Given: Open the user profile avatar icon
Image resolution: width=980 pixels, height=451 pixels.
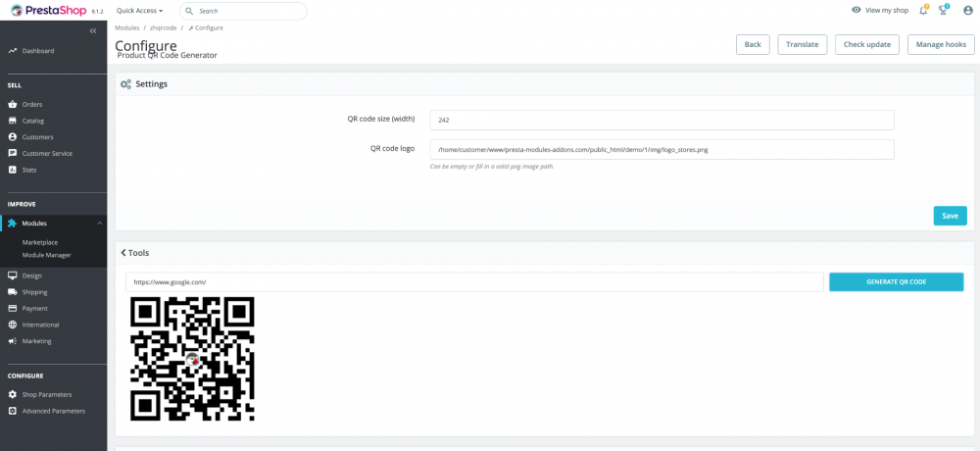Looking at the screenshot, I should (x=968, y=11).
